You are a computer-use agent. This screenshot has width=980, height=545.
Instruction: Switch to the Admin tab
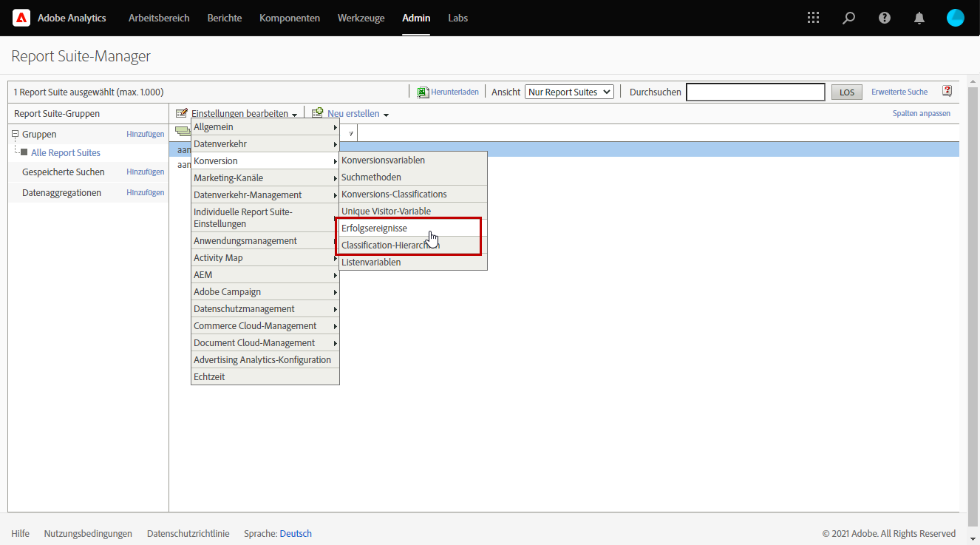click(416, 18)
